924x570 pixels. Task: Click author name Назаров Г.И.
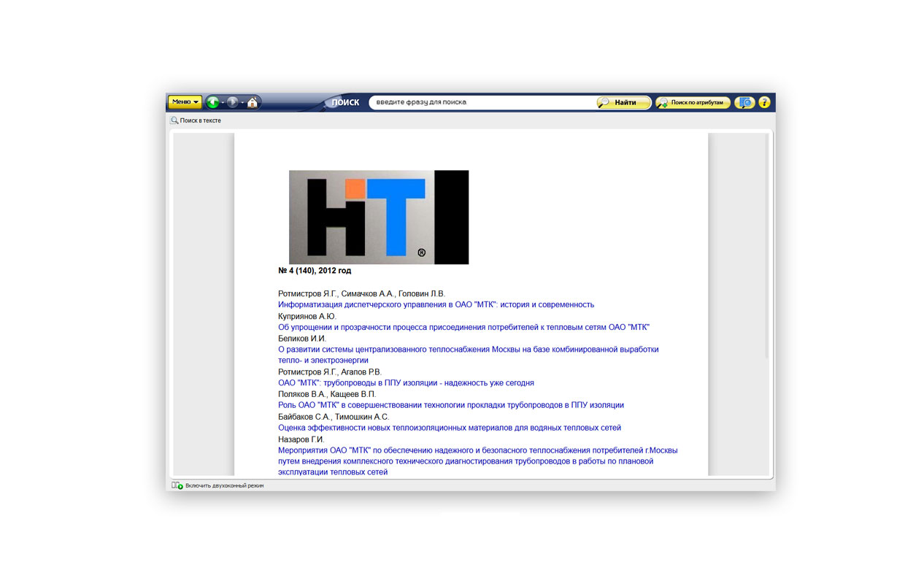(x=301, y=439)
